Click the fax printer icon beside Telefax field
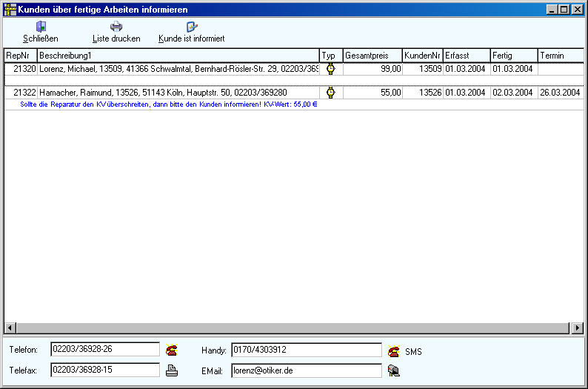Image resolution: width=588 pixels, height=389 pixels. click(x=172, y=370)
